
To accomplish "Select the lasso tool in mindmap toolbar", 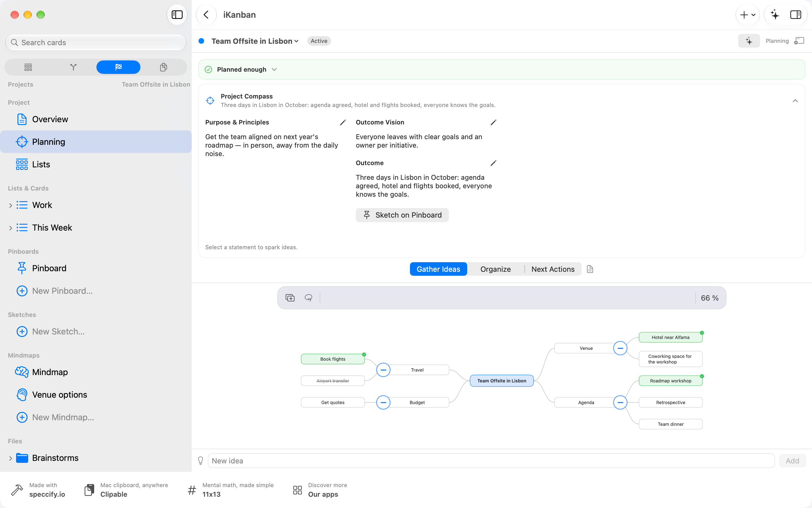I will click(308, 298).
